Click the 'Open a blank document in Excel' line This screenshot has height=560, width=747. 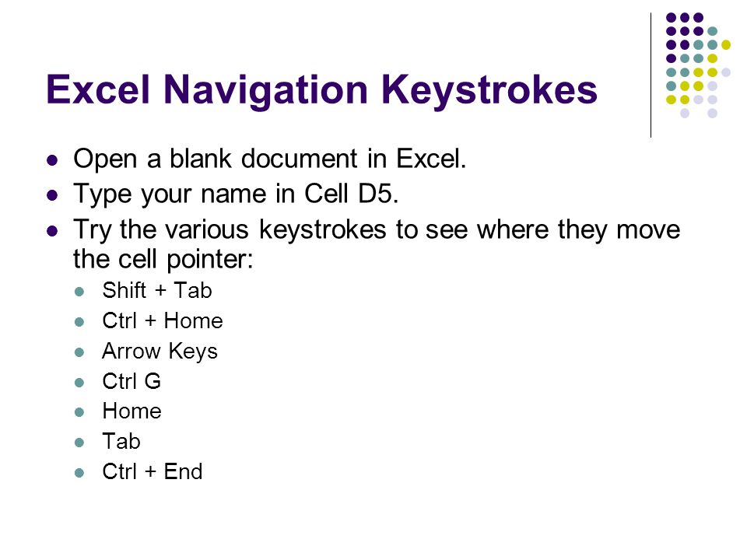point(270,159)
